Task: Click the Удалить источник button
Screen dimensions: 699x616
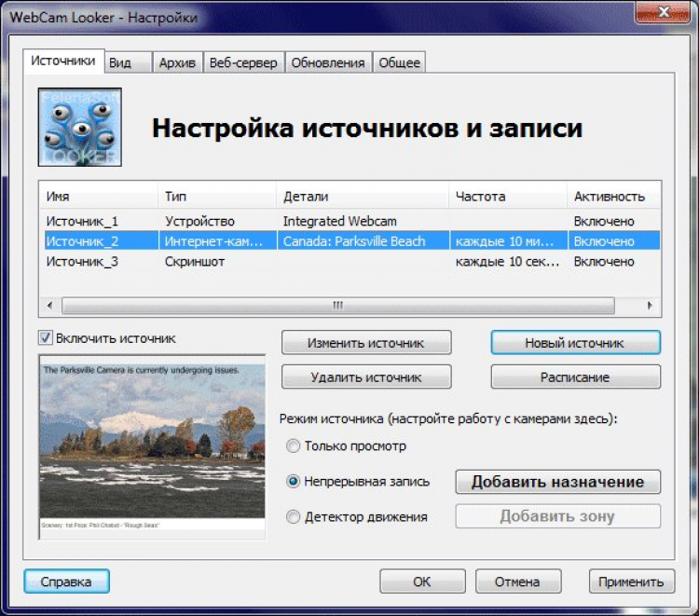Action: click(x=366, y=377)
